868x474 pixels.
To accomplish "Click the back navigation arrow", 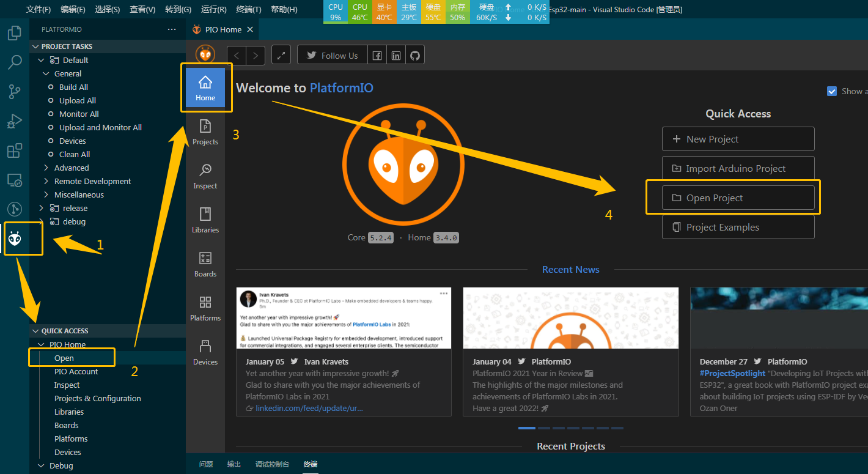I will click(x=237, y=55).
